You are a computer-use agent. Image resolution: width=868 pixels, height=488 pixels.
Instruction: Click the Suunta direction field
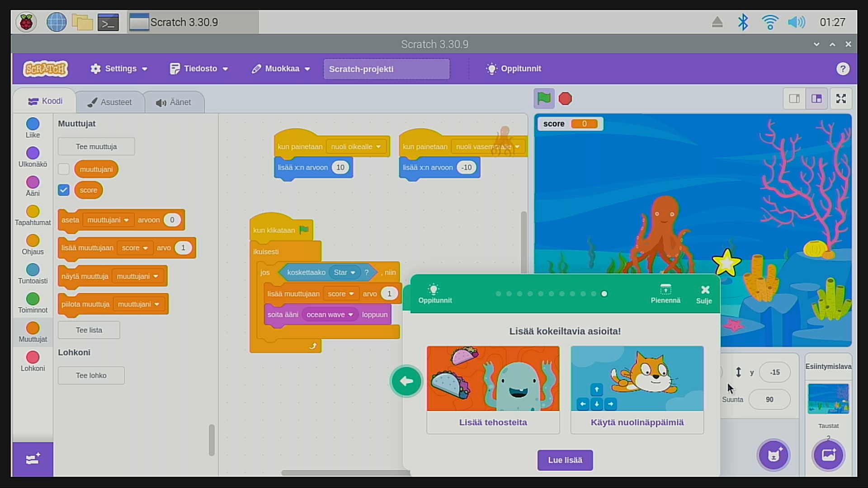(769, 399)
